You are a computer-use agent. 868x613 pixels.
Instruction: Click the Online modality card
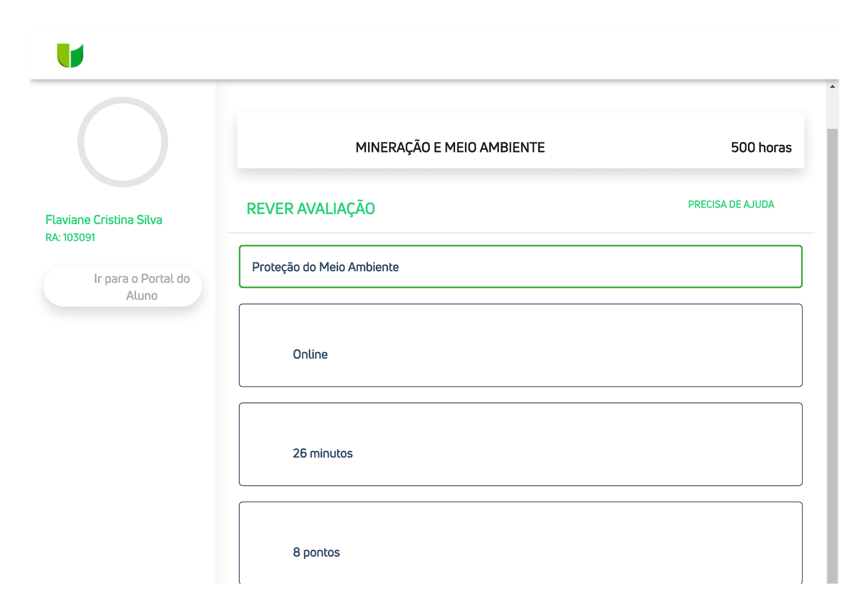click(520, 345)
